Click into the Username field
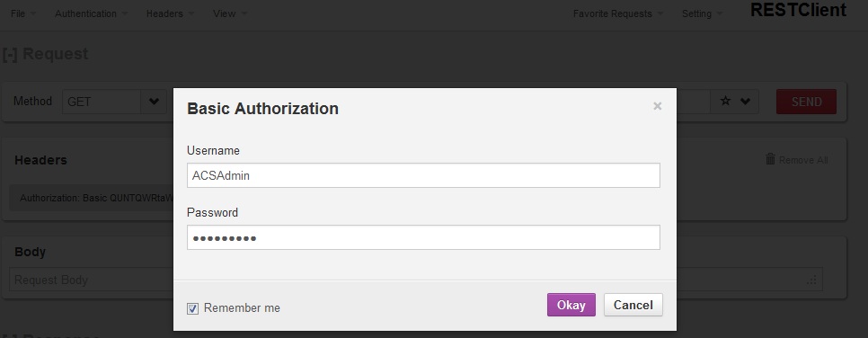 click(x=423, y=175)
